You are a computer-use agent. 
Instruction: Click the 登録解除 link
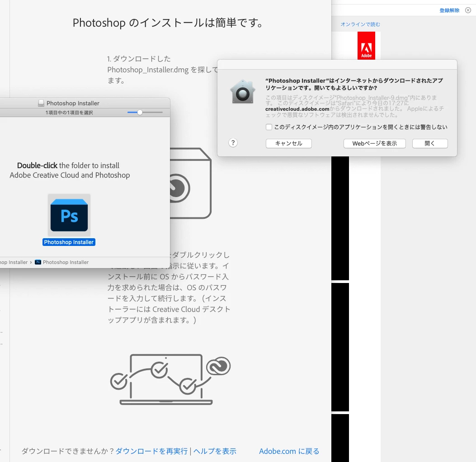coord(449,11)
